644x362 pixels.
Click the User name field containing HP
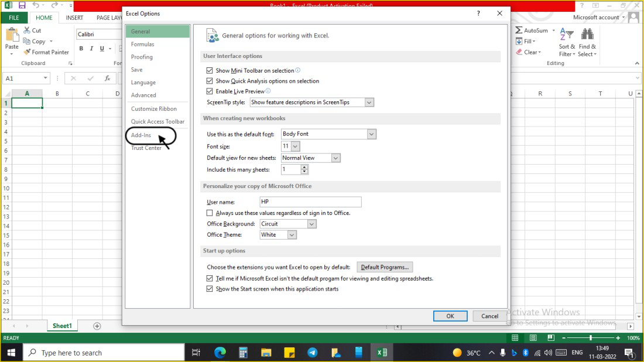(x=310, y=202)
